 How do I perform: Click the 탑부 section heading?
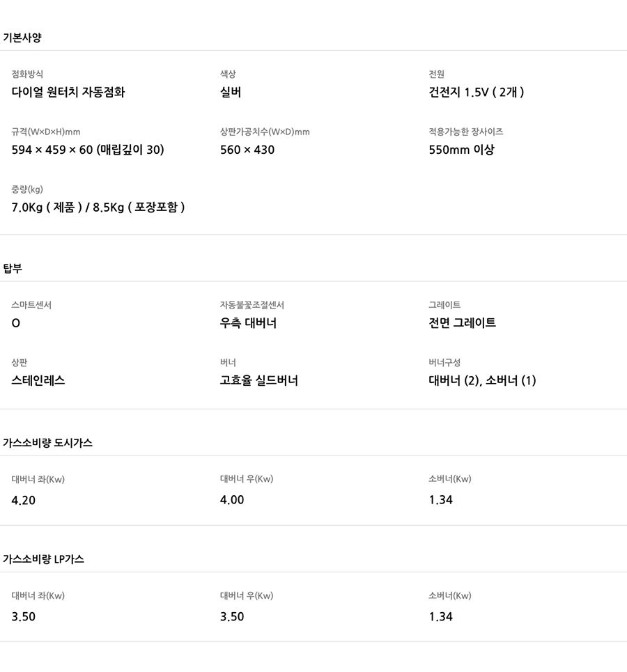click(13, 268)
